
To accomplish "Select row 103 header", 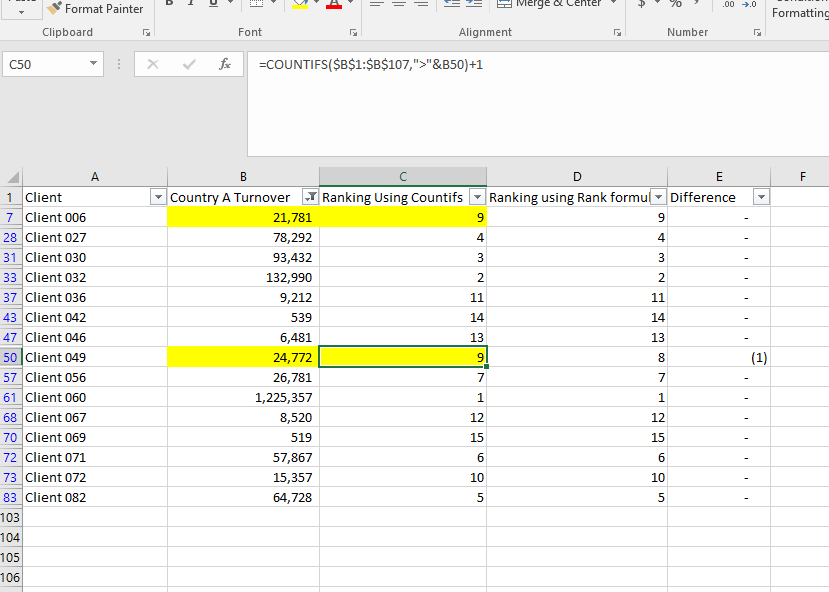I will 11,517.
